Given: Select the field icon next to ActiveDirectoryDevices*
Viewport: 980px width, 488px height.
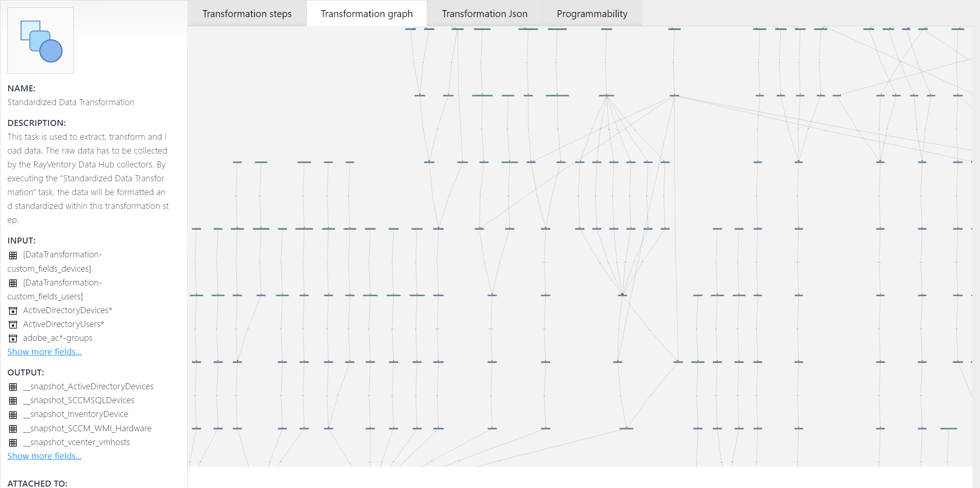Looking at the screenshot, I should pos(12,310).
